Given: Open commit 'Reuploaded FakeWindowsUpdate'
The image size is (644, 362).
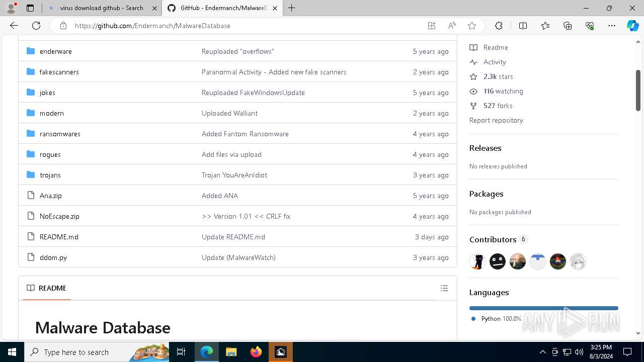Looking at the screenshot, I should point(253,93).
